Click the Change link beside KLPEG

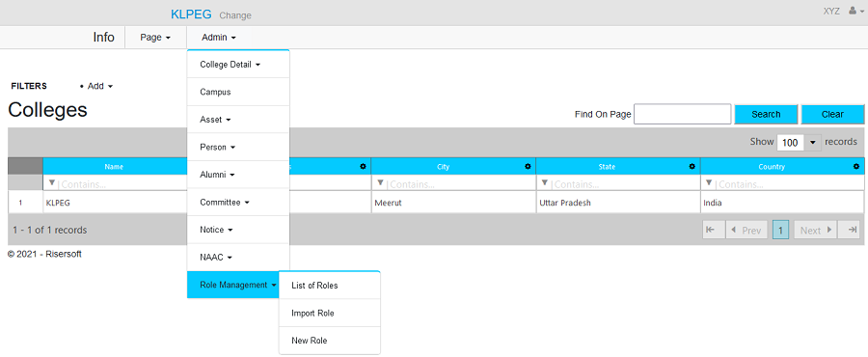(x=235, y=15)
